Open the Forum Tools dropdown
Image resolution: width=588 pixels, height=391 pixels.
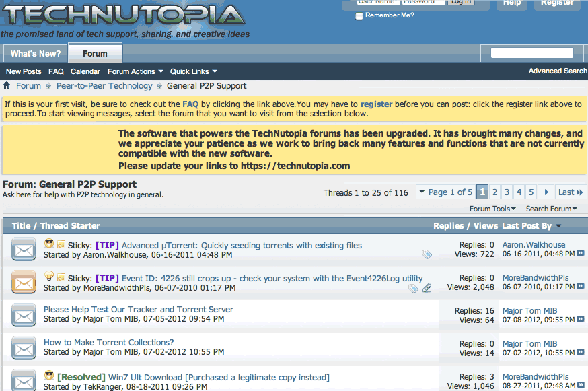(492, 209)
